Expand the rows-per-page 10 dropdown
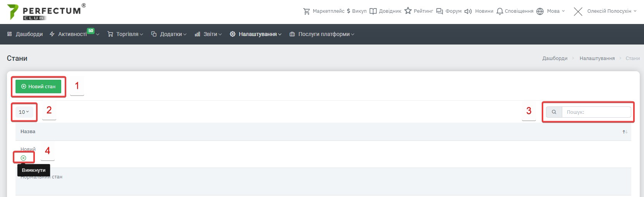 coord(24,112)
